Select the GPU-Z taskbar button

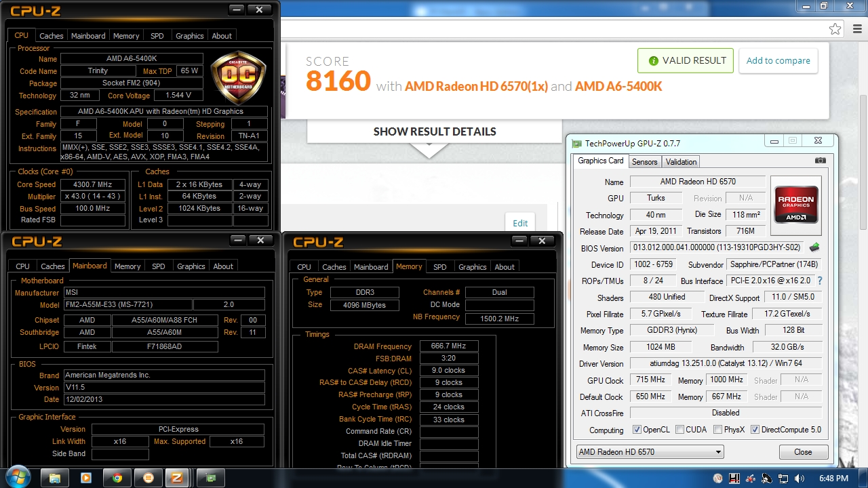coord(212,478)
